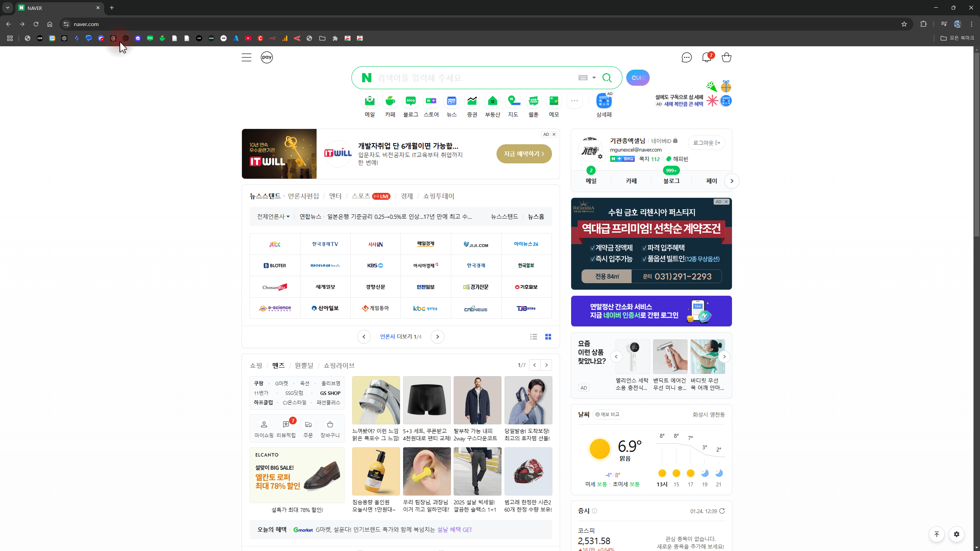Open the shopping basket icon in header
The image size is (980, 551).
coord(727,57)
